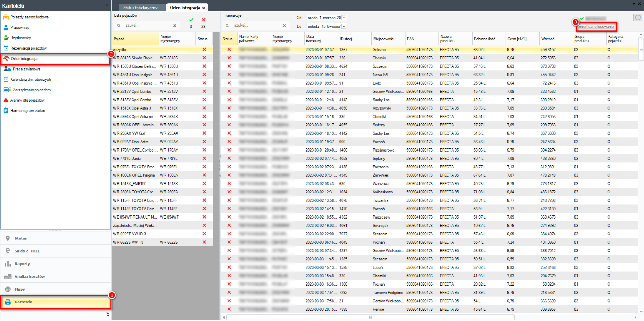Sort transactions by ID stacji column

pyautogui.click(x=355, y=39)
